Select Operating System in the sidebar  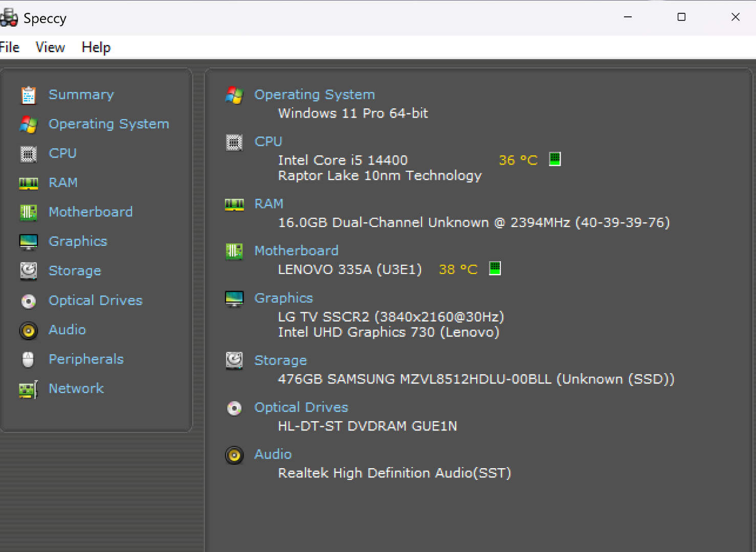(x=109, y=124)
